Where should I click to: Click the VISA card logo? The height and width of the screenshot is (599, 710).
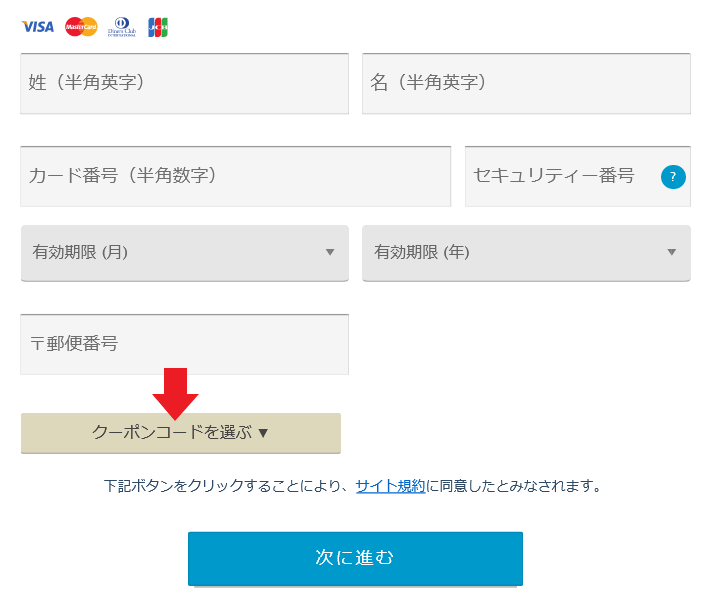tap(38, 27)
